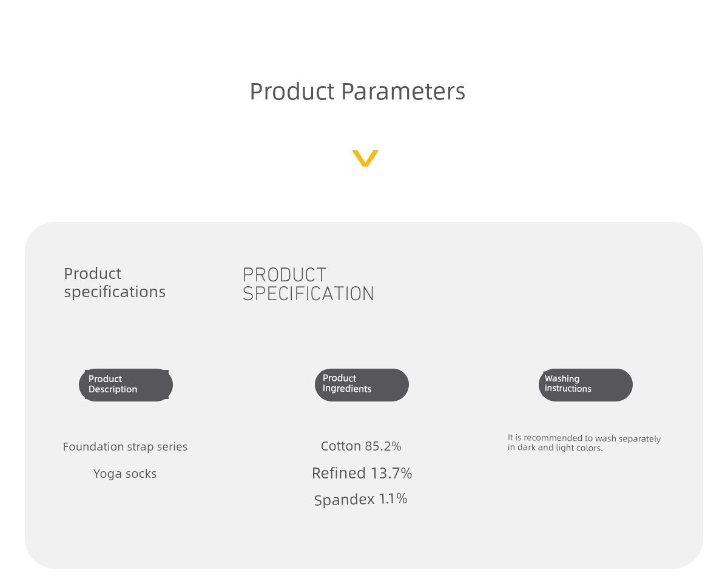The width and height of the screenshot is (728, 587).
Task: Click the Refined 13.7% line
Action: (x=362, y=473)
